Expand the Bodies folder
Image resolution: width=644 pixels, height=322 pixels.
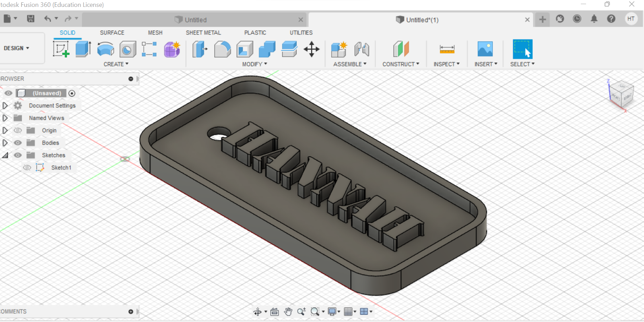coord(5,143)
